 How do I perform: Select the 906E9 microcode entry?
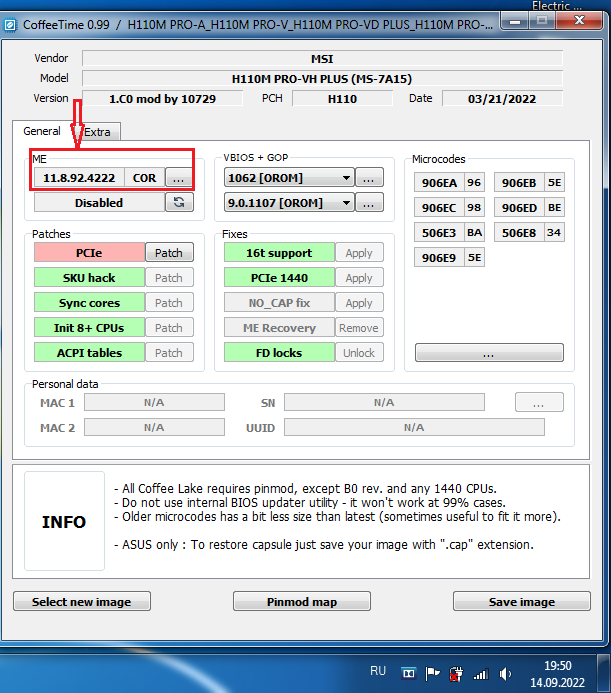tap(449, 257)
